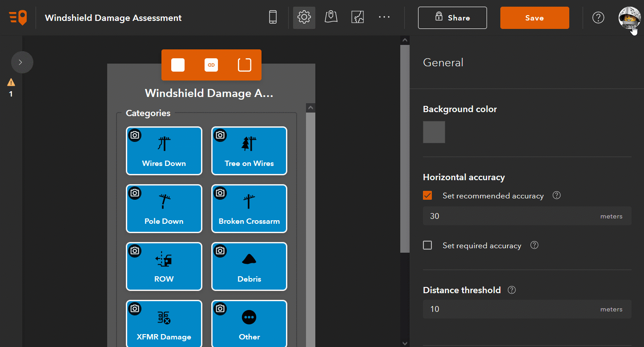Click the camera icon on Wires Down
This screenshot has width=644, height=347.
(x=135, y=135)
